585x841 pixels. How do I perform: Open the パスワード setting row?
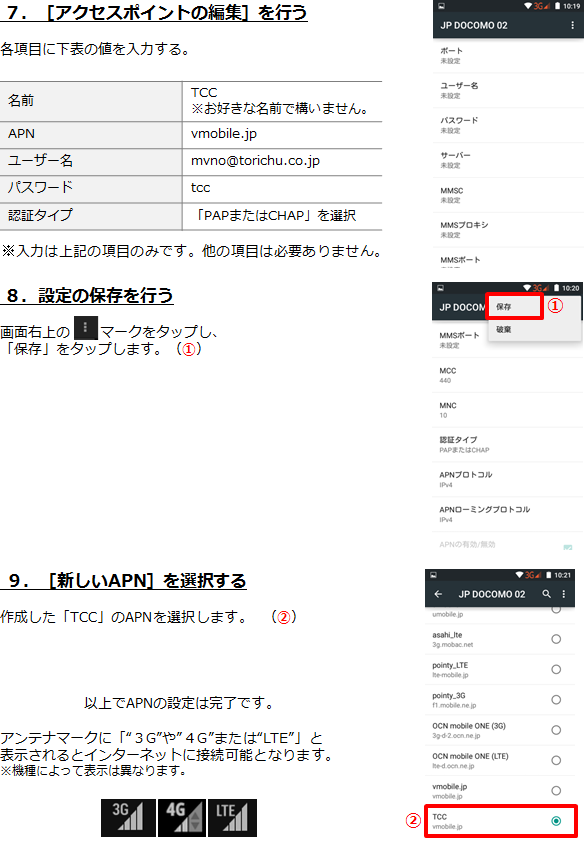(x=508, y=125)
